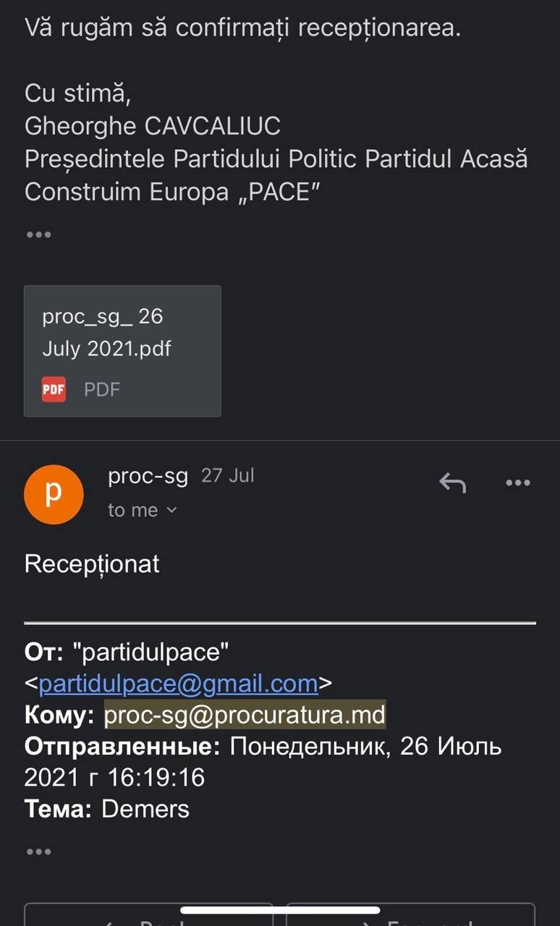Expand recipient details next to "to me"
Screen dimensions: 560x926
tap(172, 510)
